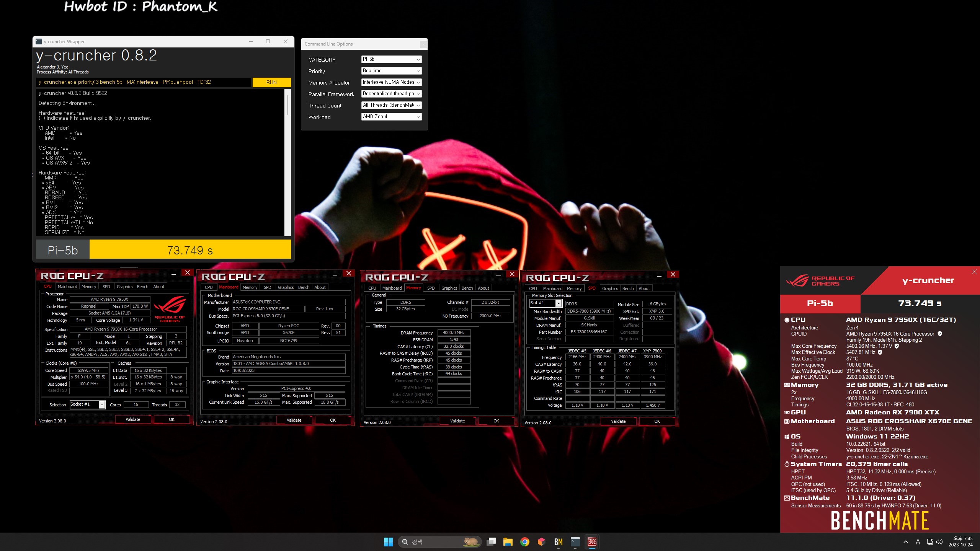Minimize the CPU-Z SPD window
980x551 pixels.
[x=659, y=276]
